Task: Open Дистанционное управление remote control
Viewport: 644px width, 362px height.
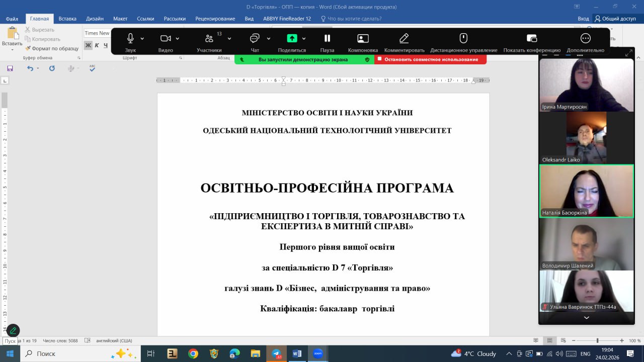Action: click(x=463, y=39)
